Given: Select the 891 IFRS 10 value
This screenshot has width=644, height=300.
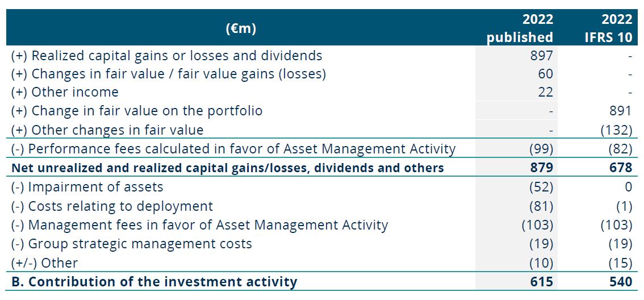Looking at the screenshot, I should pos(621,111).
